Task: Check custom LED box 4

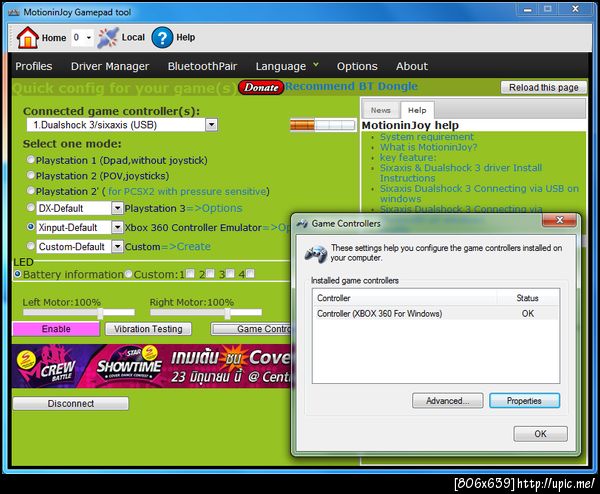Action: pos(250,274)
